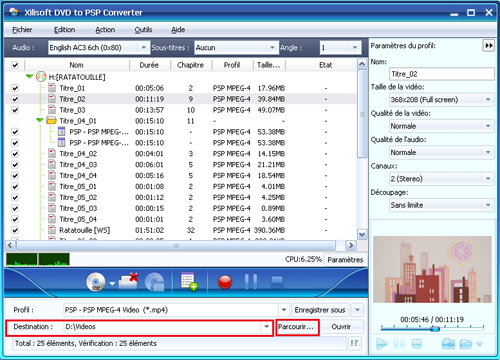Collapse the Titre_04_01 tree node
The image size is (500, 360).
(40, 120)
